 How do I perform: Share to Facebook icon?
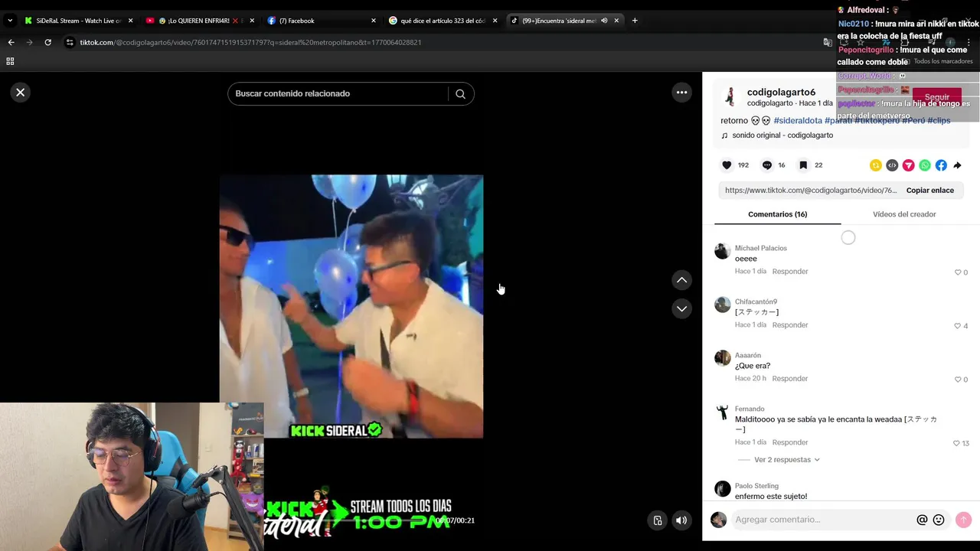pyautogui.click(x=941, y=165)
